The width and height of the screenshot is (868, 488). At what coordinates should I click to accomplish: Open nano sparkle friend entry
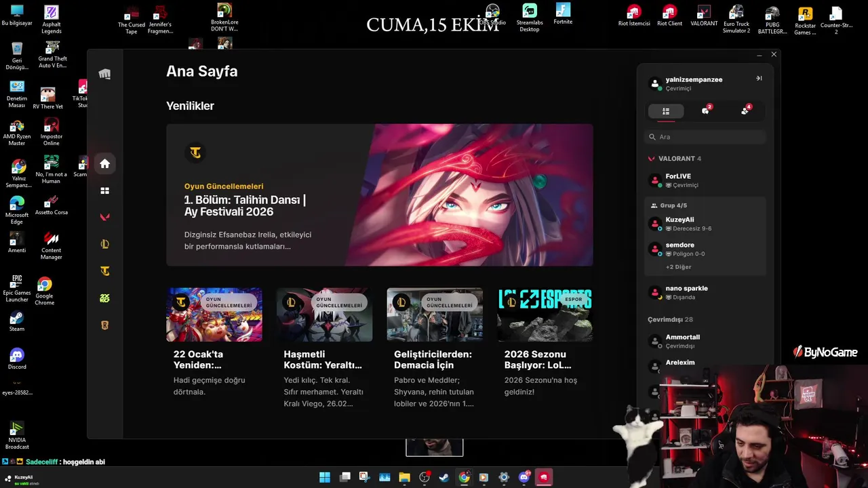point(705,292)
